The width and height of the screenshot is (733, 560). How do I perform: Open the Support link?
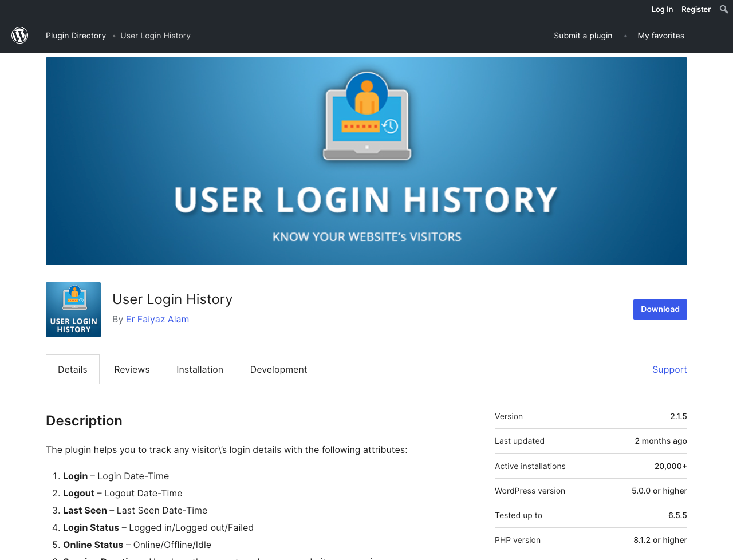[x=669, y=369]
